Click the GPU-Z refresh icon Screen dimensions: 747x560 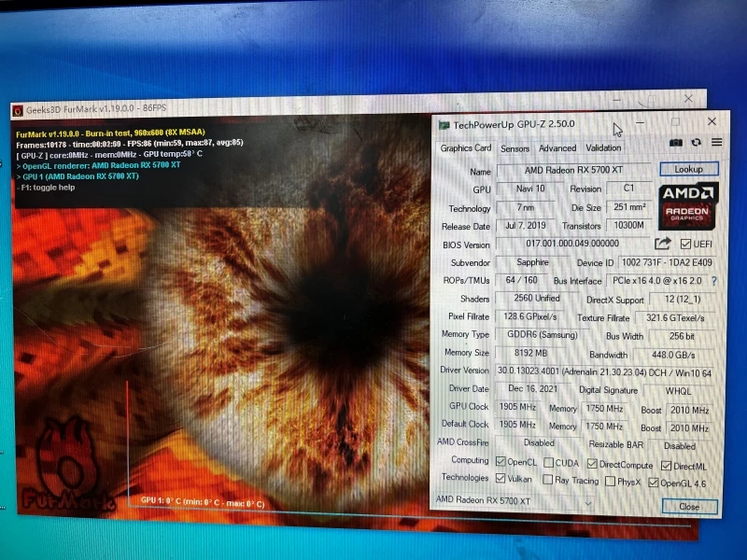(696, 143)
